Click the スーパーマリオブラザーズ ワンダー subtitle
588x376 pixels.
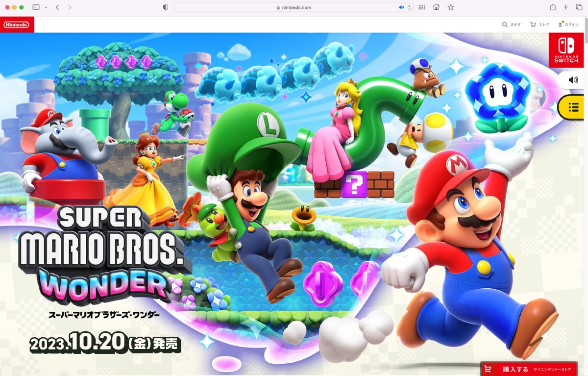tap(103, 314)
